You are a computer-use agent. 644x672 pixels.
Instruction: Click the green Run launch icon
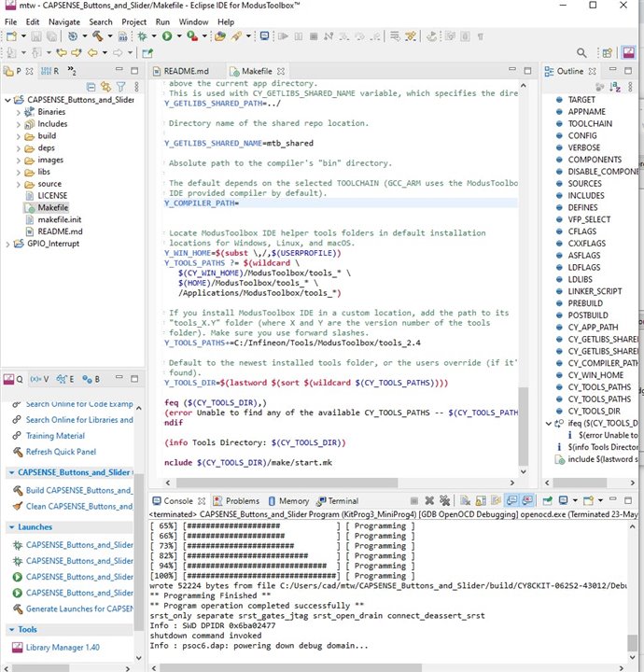(x=167, y=36)
